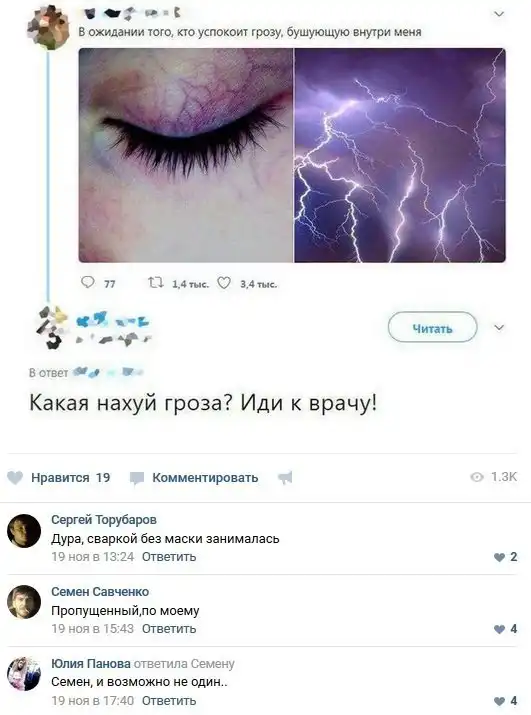Click Ответить under Юлия Панова's comment

(x=169, y=700)
